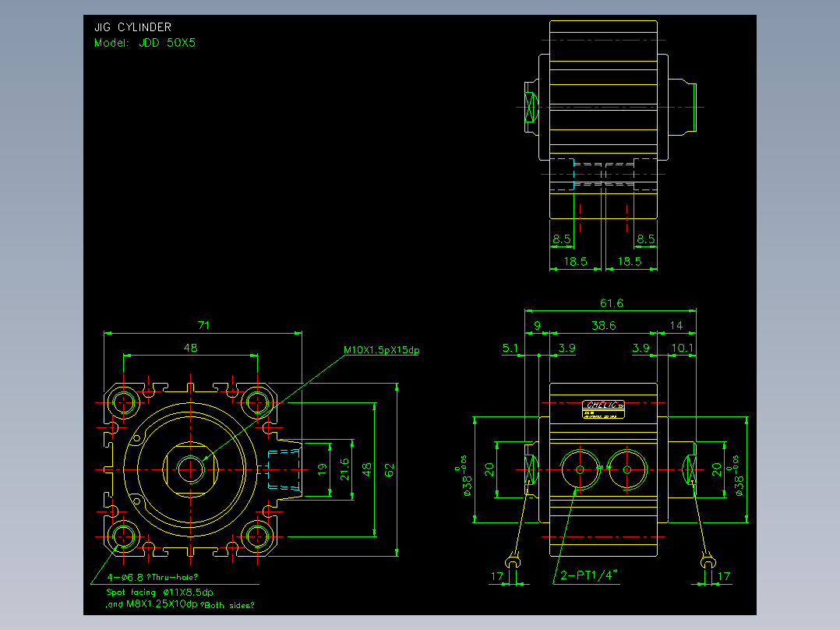Select the "9" dimension beside 38.6
This screenshot has width=840, height=630.
tap(538, 325)
